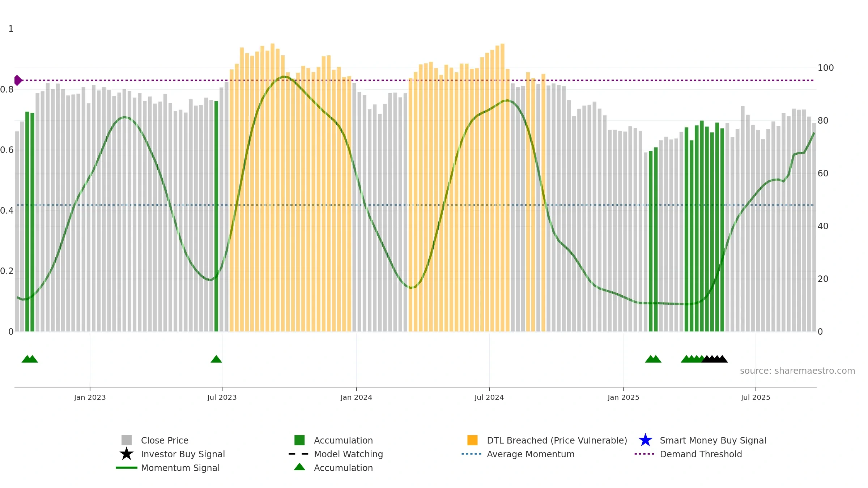Toggle the Average Momentum legend entry

coord(531,454)
